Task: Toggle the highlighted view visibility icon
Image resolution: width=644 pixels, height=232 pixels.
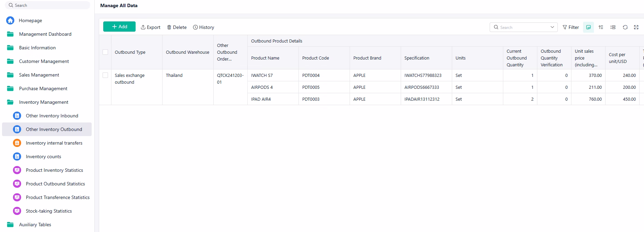Action: [x=588, y=27]
